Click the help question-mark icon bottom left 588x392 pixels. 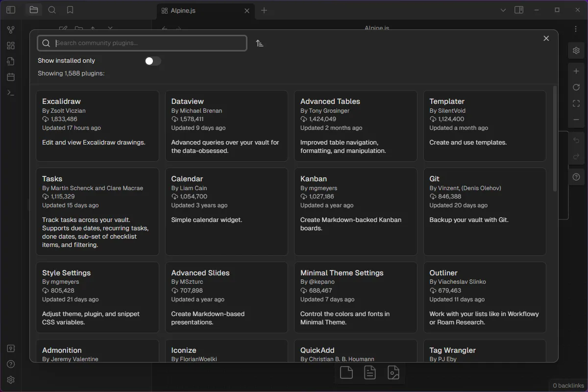11,364
